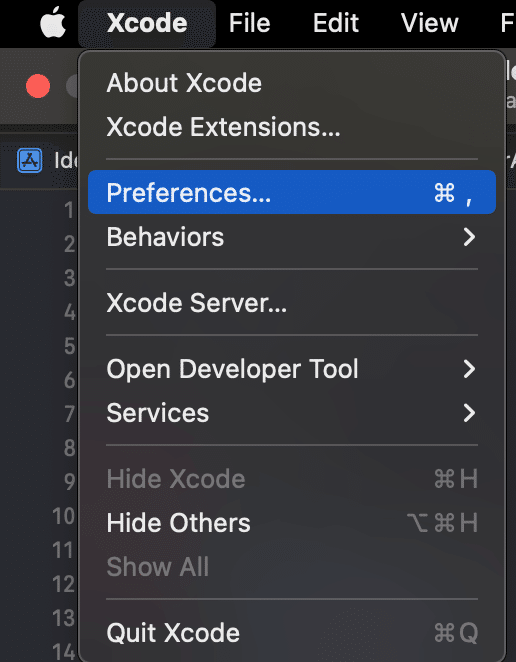Click the Xcode project file icon
Viewport: 516px width, 662px height.
click(x=30, y=160)
